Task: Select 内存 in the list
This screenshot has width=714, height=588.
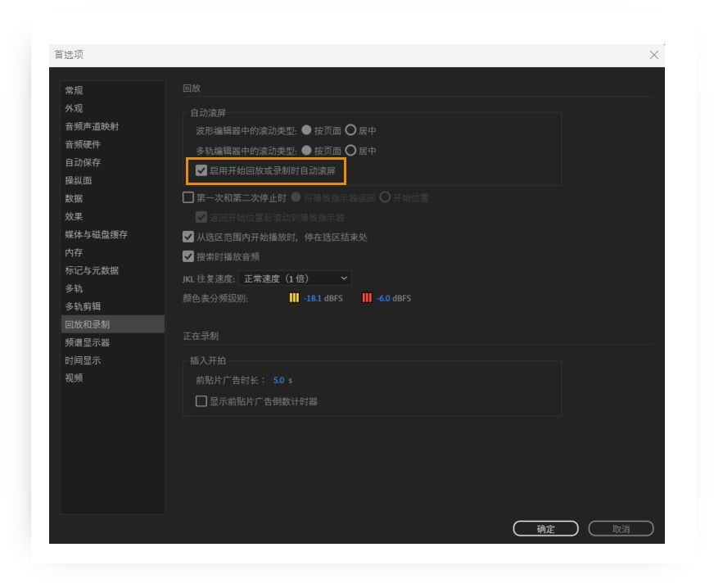Action: [x=112, y=252]
